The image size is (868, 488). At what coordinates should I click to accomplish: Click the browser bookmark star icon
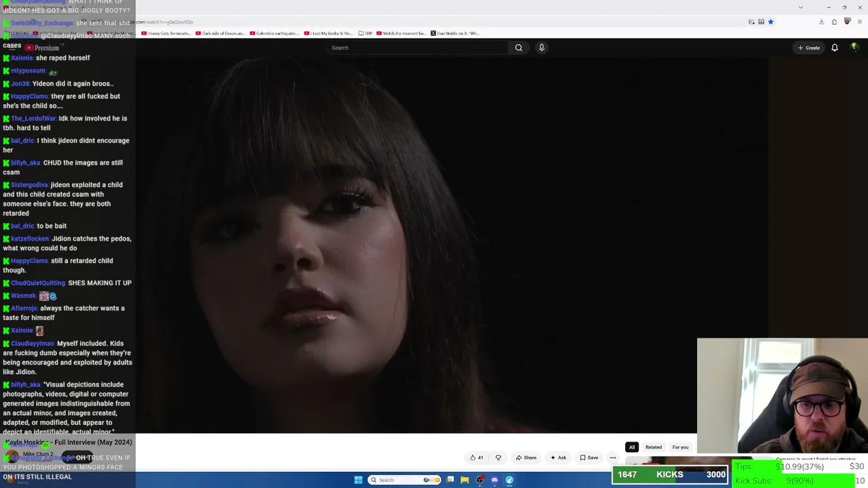[x=770, y=22]
